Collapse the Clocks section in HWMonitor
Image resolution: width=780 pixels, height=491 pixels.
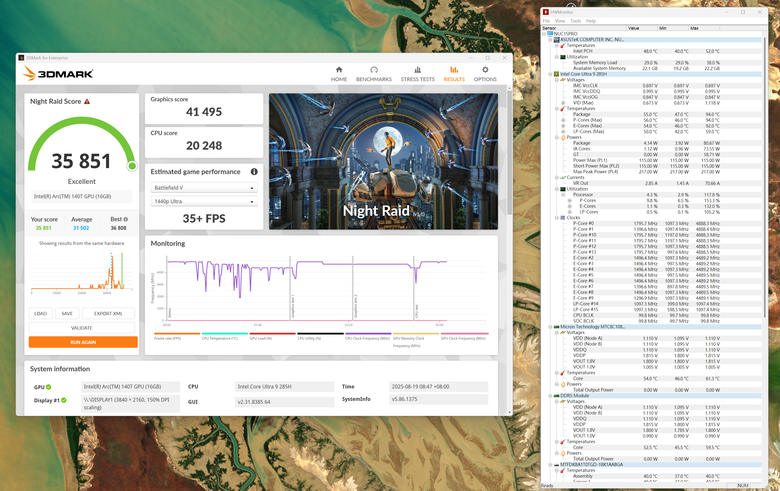tap(557, 218)
